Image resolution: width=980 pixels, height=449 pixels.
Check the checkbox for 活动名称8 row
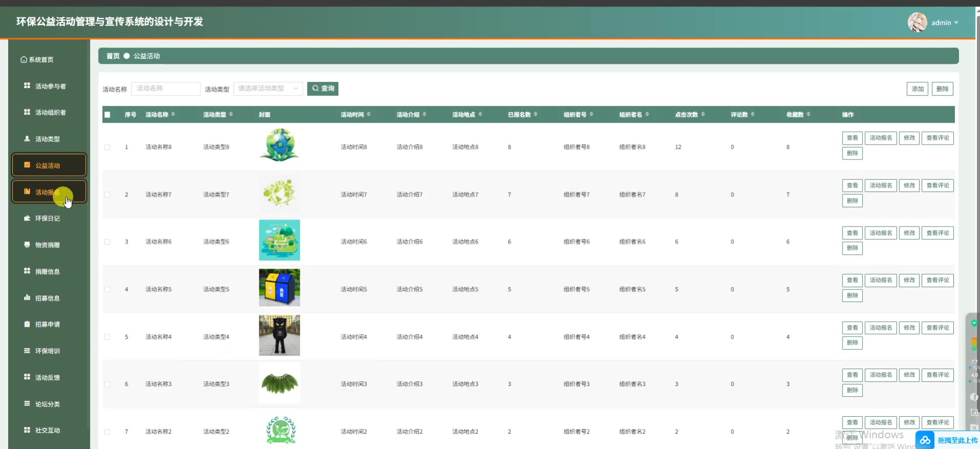point(108,147)
